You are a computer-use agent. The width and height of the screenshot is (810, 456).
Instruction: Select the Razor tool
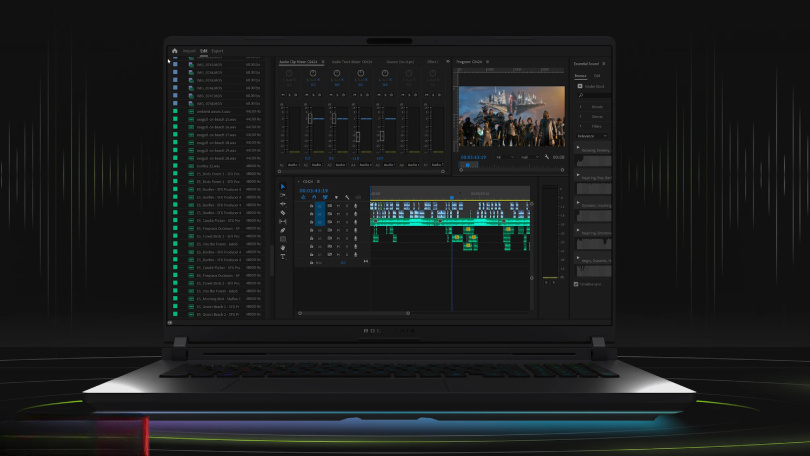(x=283, y=213)
